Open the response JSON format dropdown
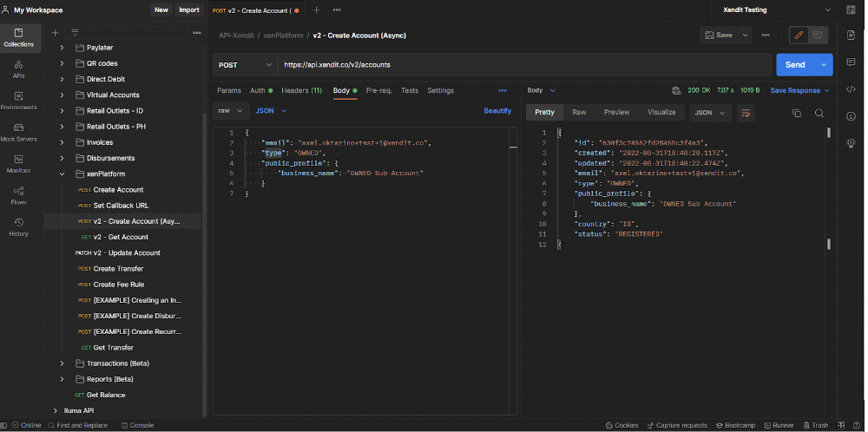Viewport: 868px width, 432px height. click(710, 113)
